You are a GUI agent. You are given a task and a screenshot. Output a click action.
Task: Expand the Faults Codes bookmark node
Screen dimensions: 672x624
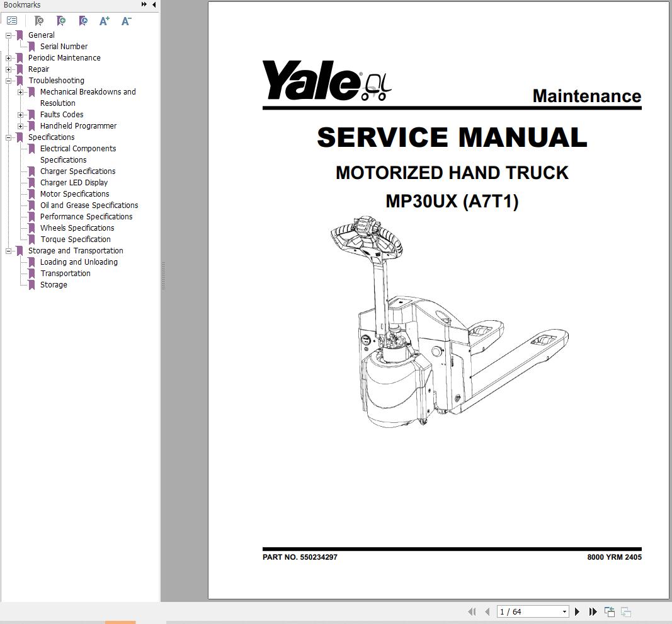coord(21,115)
